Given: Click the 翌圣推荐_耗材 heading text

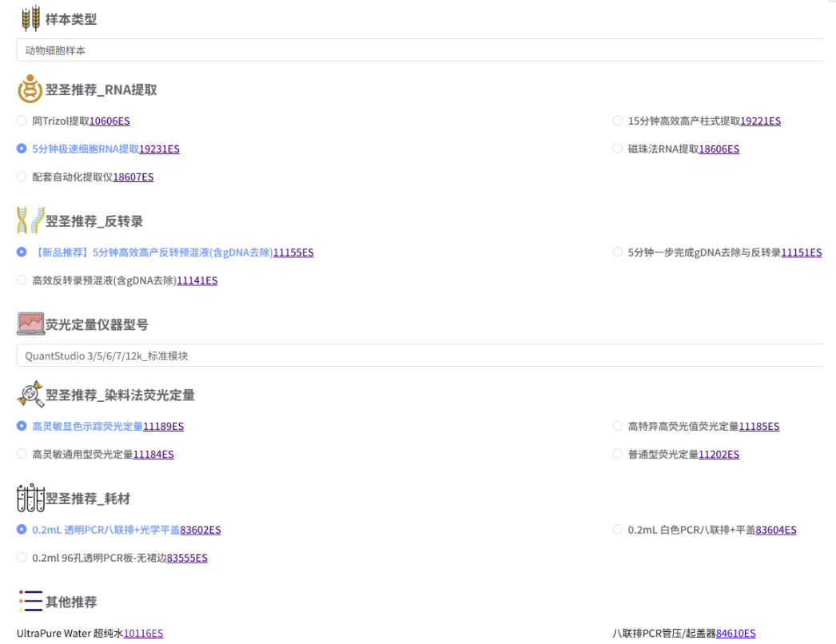Looking at the screenshot, I should point(87,499).
